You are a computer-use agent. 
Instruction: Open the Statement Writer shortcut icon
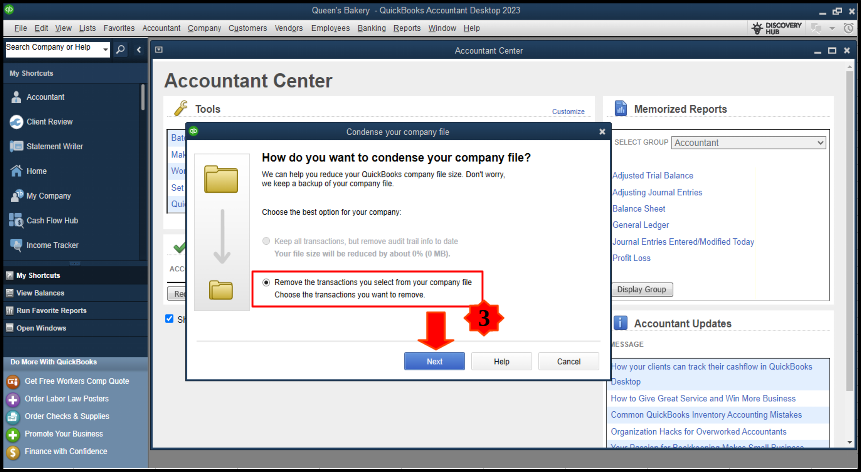coord(16,147)
